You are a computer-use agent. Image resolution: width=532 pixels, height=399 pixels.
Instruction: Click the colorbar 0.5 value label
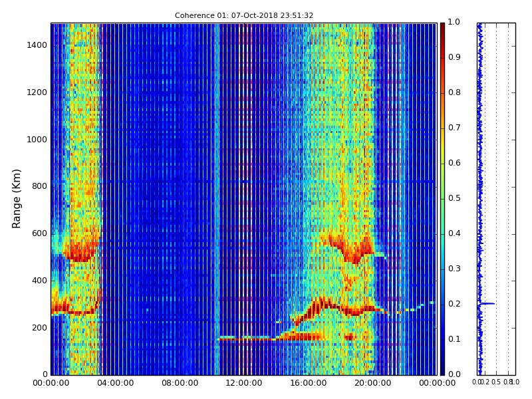[454, 198]
